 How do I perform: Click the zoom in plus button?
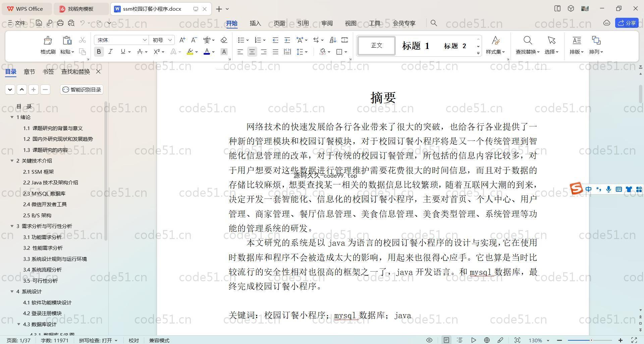point(621,340)
